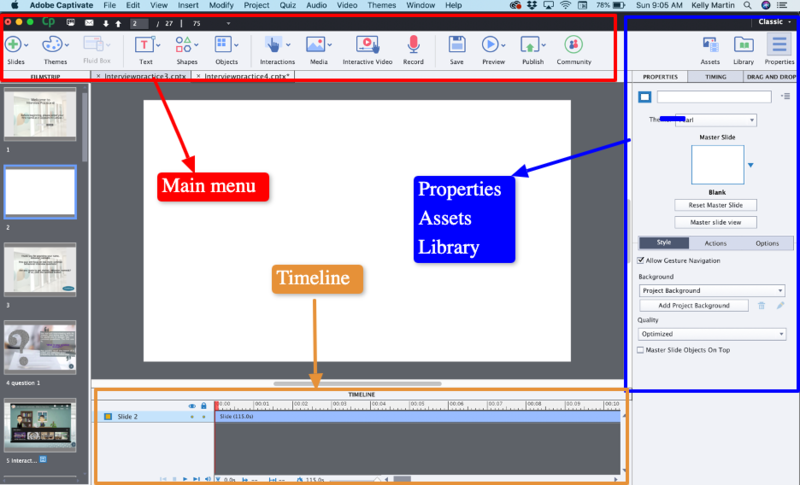Image resolution: width=800 pixels, height=485 pixels.
Task: Open the Assets panel icon
Action: (x=710, y=44)
